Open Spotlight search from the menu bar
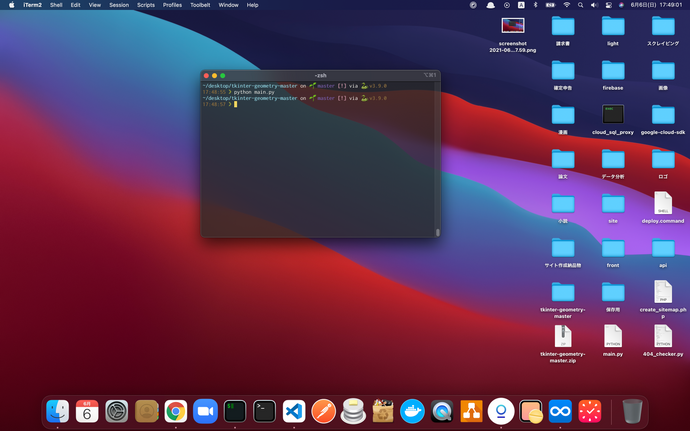The width and height of the screenshot is (690, 431). tap(580, 5)
